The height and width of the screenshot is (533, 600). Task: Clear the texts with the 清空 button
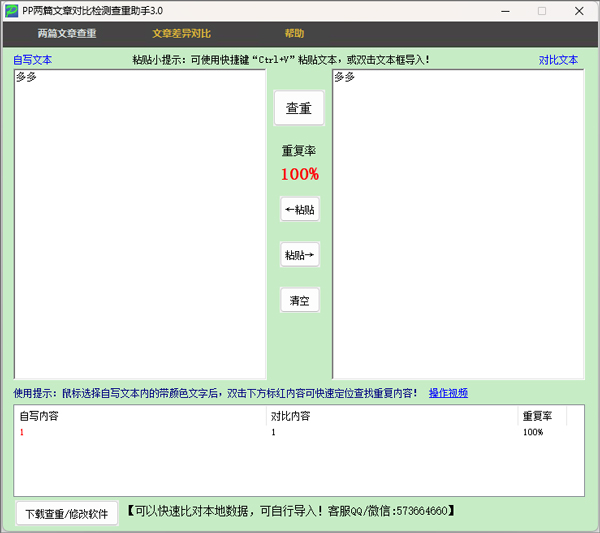[299, 300]
